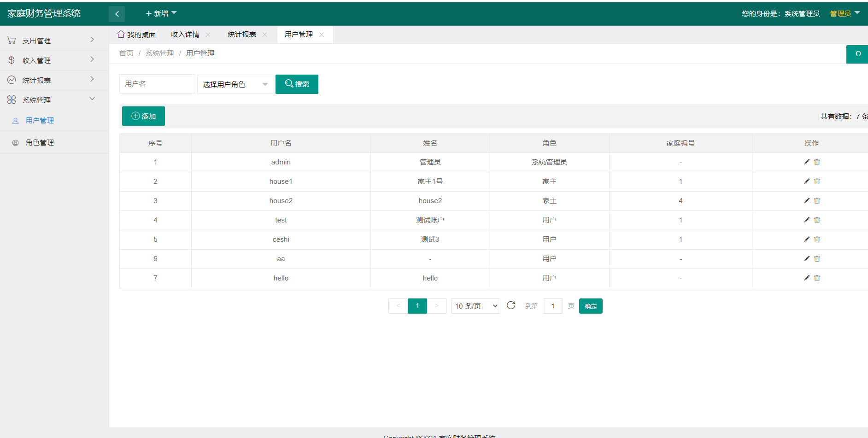Click trash icon for user hello
The height and width of the screenshot is (438, 868).
click(817, 278)
